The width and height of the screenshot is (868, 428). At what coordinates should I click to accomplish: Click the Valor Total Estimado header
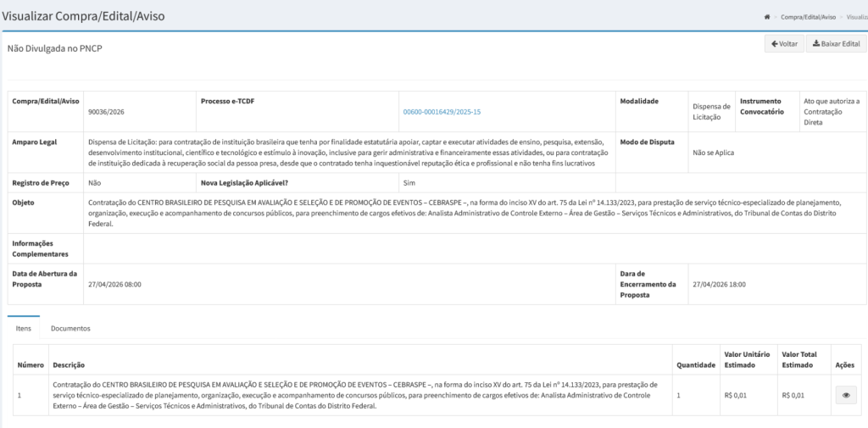click(799, 360)
